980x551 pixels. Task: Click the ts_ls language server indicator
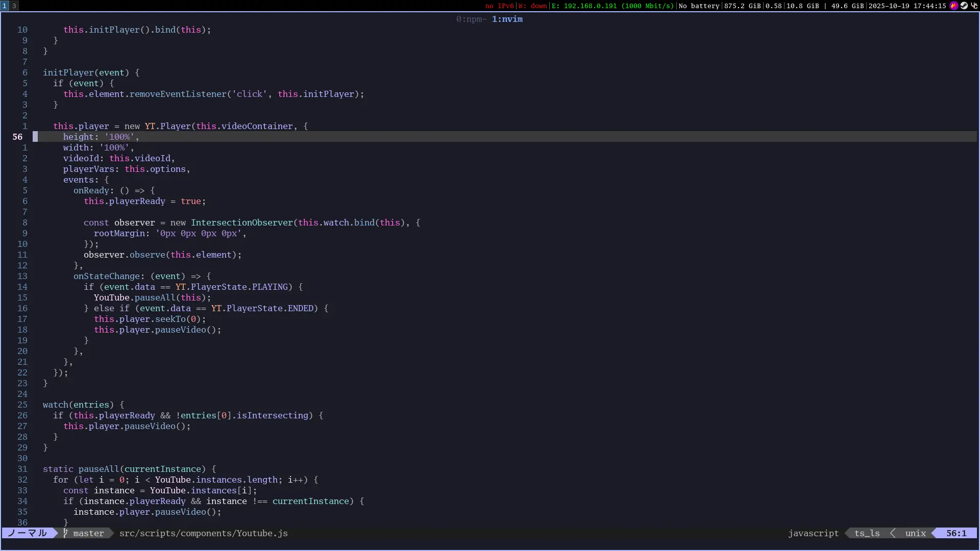tap(867, 533)
